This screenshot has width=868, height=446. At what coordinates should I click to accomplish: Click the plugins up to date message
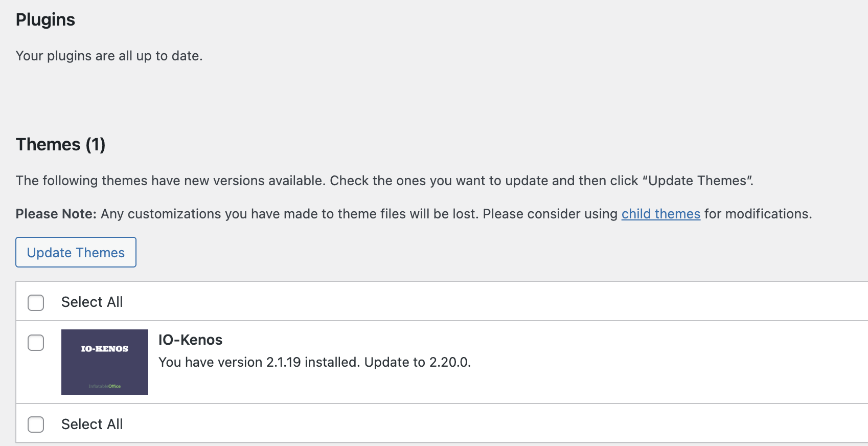pos(109,56)
